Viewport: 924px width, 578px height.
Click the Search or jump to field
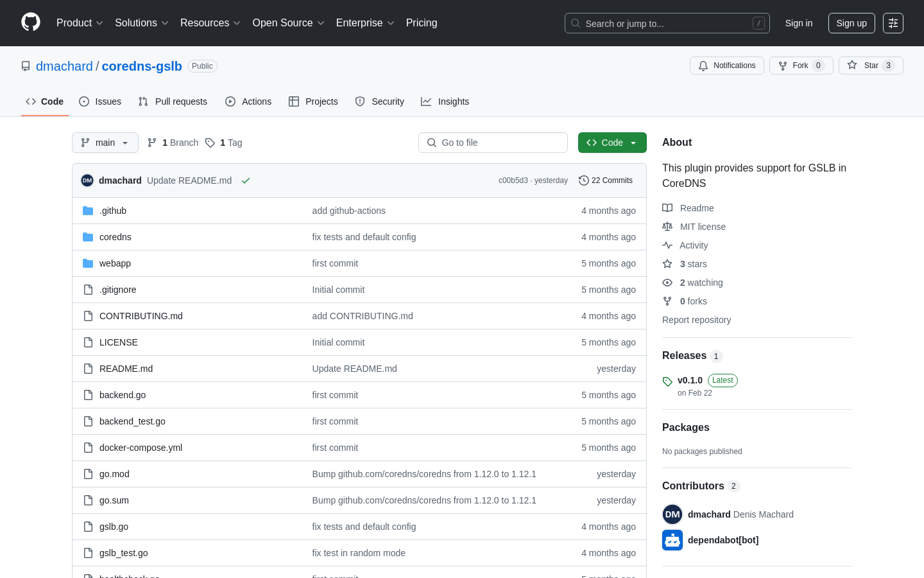(x=667, y=23)
